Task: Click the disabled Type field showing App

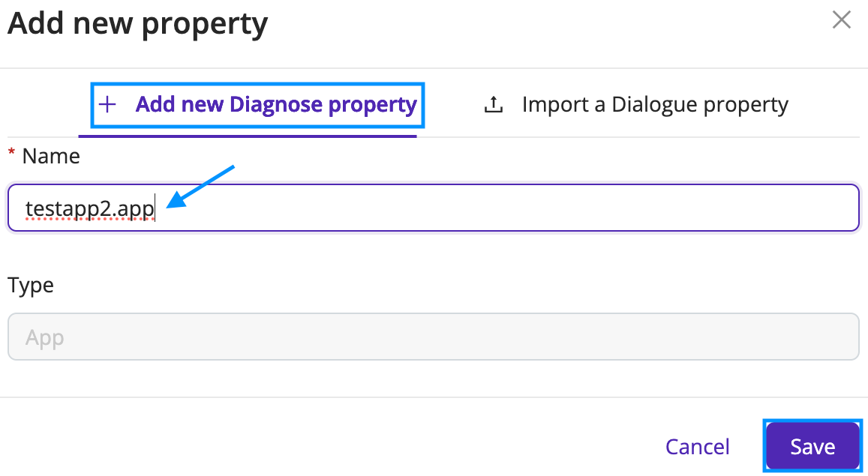Action: point(434,337)
